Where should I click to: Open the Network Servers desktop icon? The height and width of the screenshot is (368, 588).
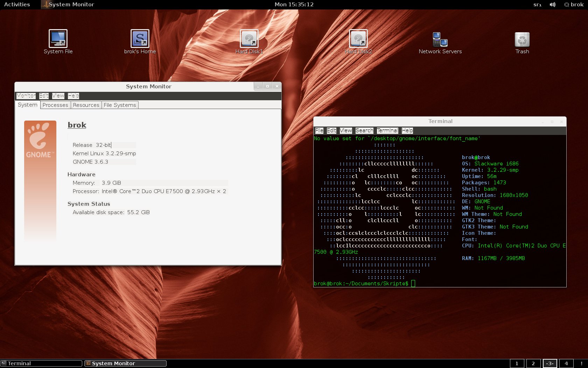tap(440, 40)
